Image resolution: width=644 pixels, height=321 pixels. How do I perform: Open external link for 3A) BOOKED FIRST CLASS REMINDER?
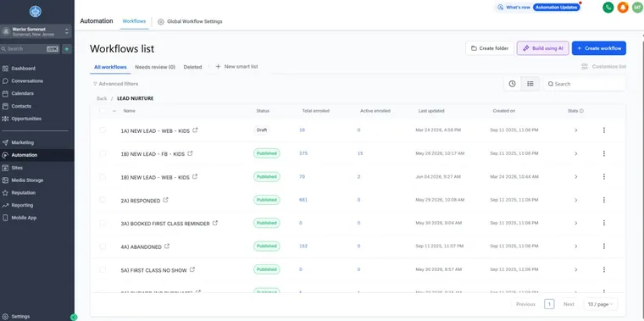[x=214, y=224]
